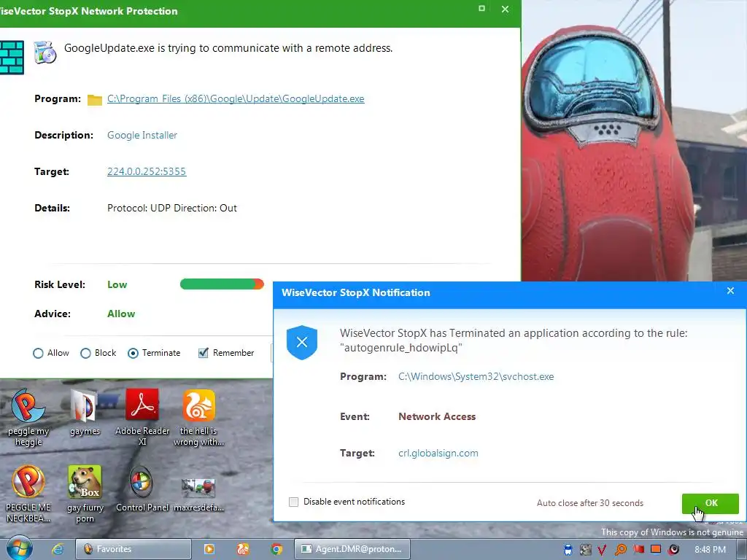Open 'PEGGLE ME NECKBEA...' desktop icon
This screenshot has width=747, height=560.
click(x=28, y=494)
